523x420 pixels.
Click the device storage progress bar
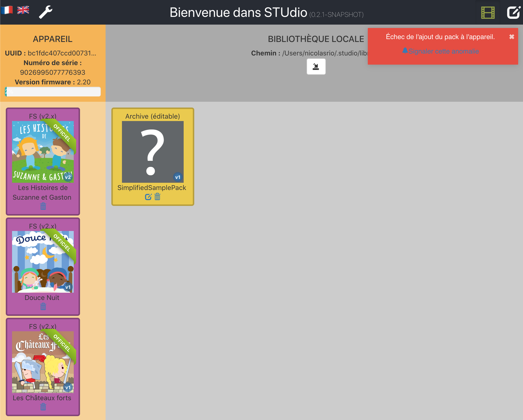coord(52,92)
